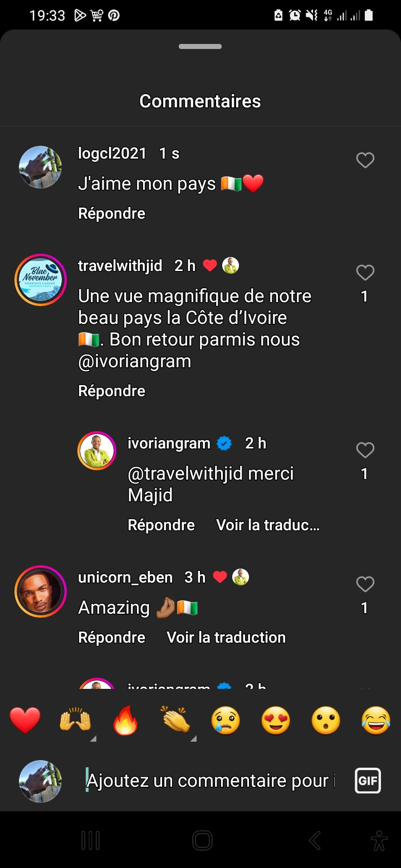Reply to the travelwithjid comment
Screen dimensions: 401x868
tap(111, 391)
